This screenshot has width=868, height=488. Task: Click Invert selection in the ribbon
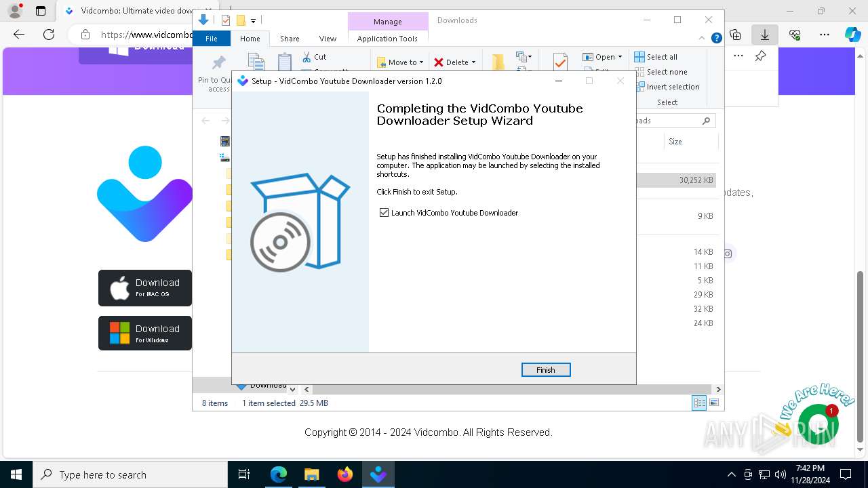pyautogui.click(x=667, y=87)
